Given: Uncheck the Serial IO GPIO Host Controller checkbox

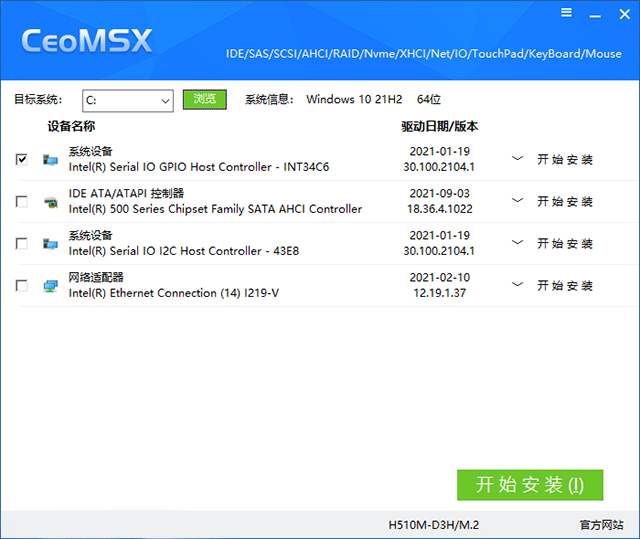Looking at the screenshot, I should [22, 159].
